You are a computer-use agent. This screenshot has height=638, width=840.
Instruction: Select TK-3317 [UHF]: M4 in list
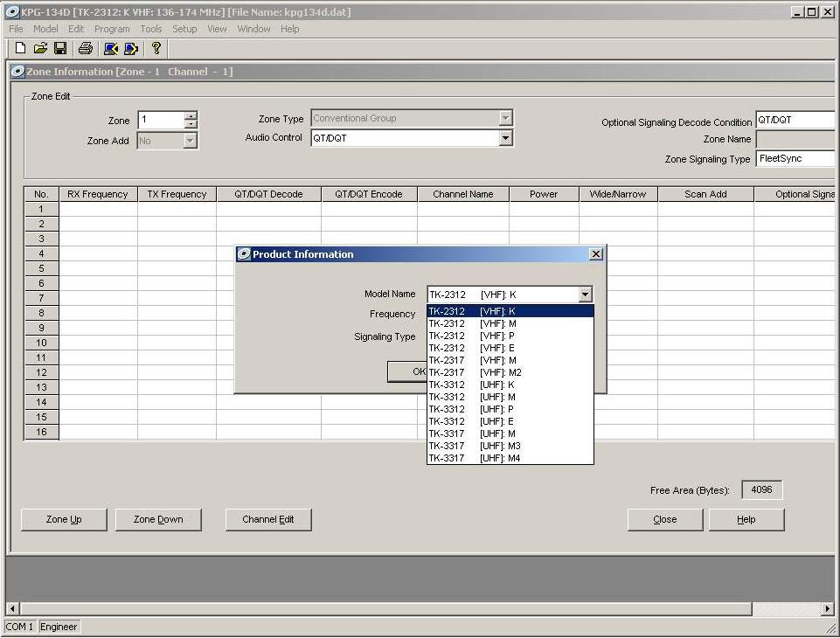point(510,458)
